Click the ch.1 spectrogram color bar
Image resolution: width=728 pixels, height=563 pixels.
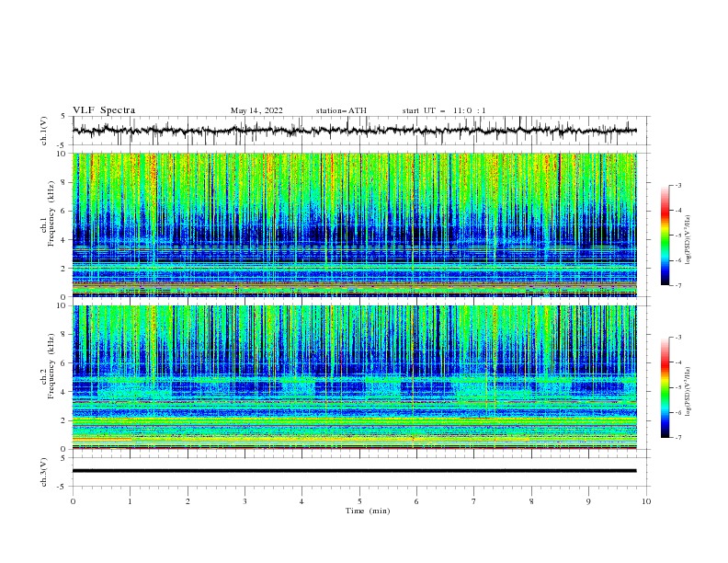point(665,236)
